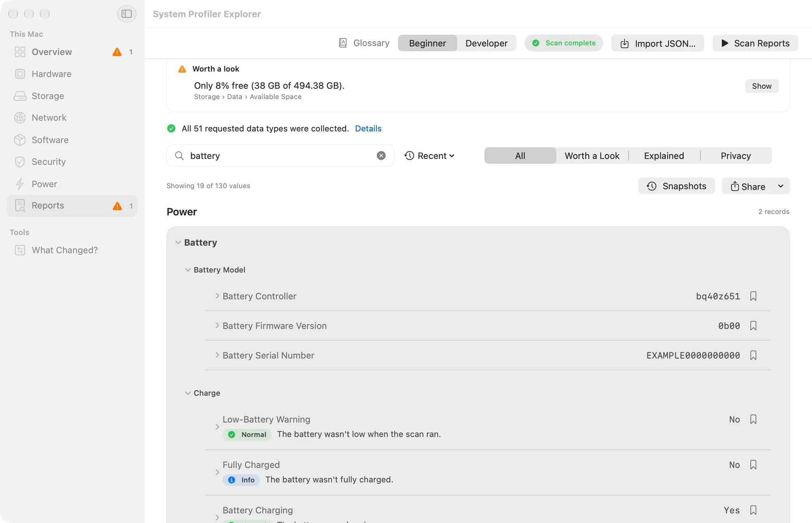812x523 pixels.
Task: Bookmark the Battery Charging row
Action: click(x=753, y=510)
